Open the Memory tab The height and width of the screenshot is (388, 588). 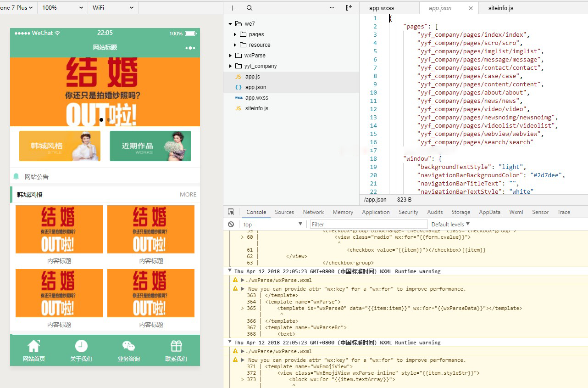click(343, 212)
